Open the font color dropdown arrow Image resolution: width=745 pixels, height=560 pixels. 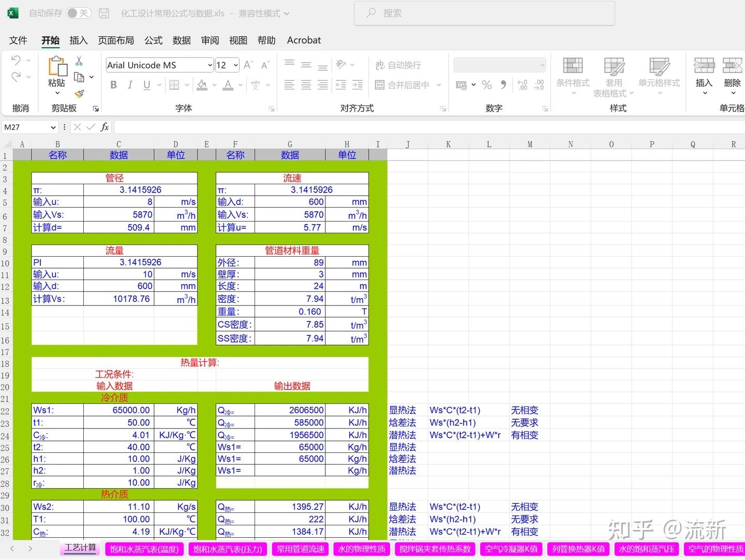click(241, 85)
